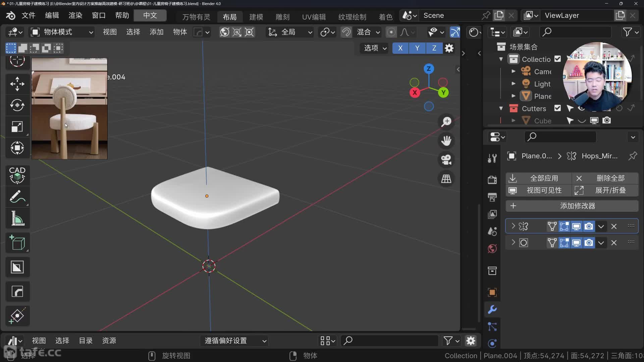Open the Modifiers wrench properties tab
The height and width of the screenshot is (362, 644).
[x=492, y=309]
